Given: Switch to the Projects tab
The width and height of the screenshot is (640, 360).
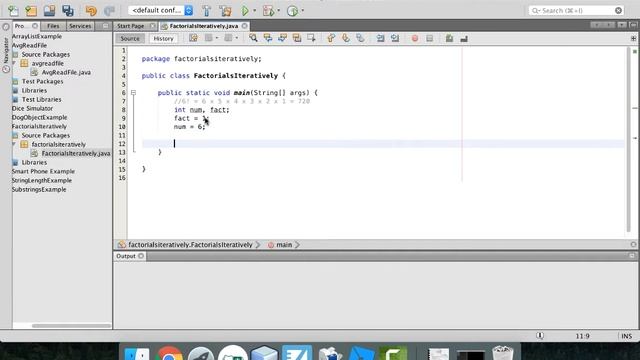Looking at the screenshot, I should 20,26.
